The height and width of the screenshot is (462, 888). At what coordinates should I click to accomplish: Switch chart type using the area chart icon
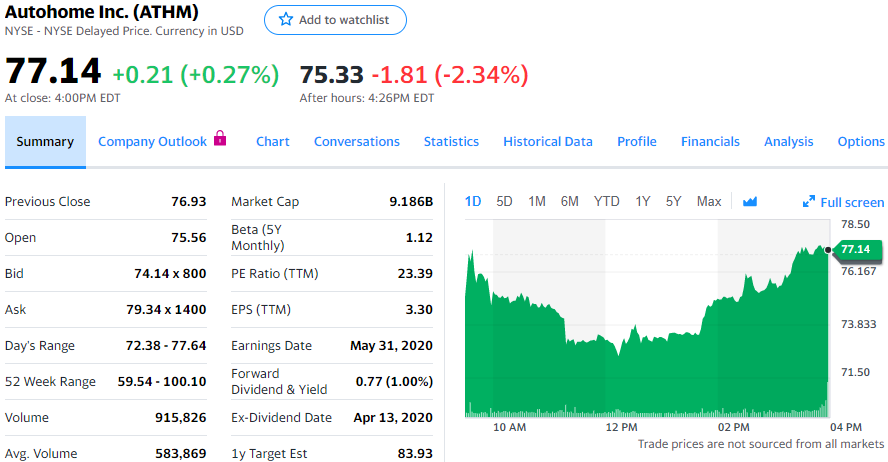[x=750, y=202]
